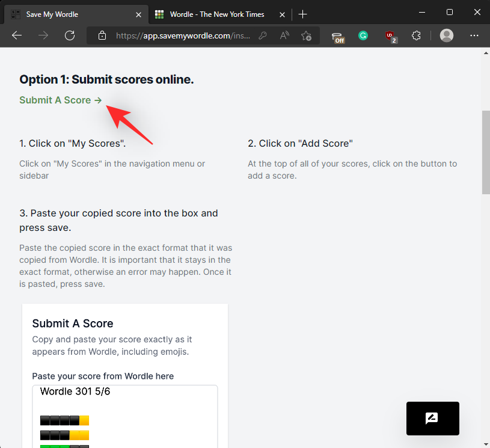Open the saved password key icon
490x448 pixels.
263,36
